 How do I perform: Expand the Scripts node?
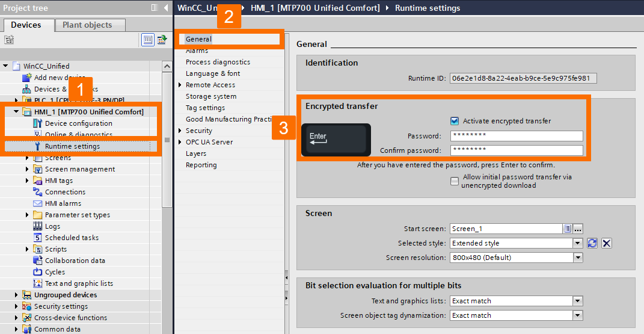(x=27, y=249)
